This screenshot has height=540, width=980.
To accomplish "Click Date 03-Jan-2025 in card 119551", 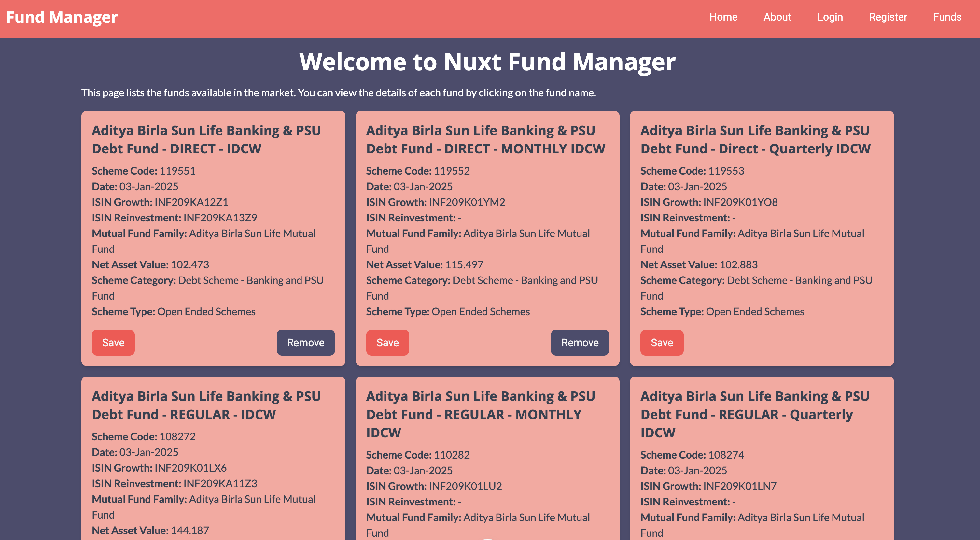I will click(x=135, y=187).
